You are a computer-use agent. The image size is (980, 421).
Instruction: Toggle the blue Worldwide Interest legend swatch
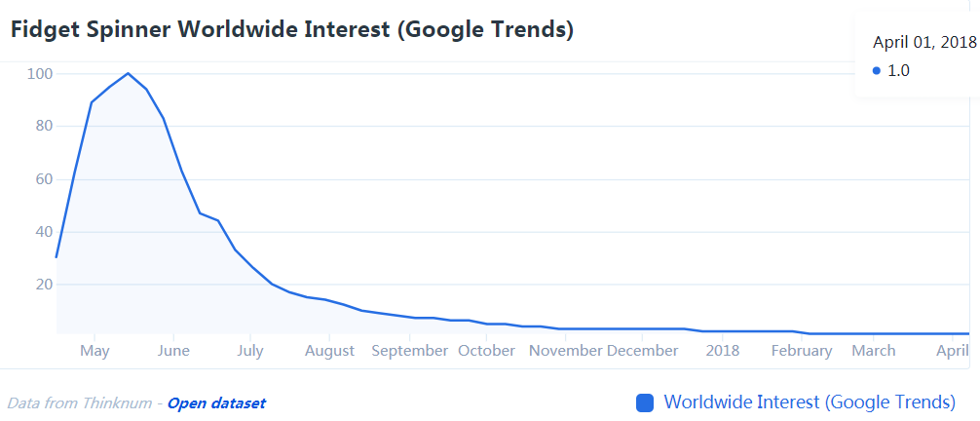(x=644, y=402)
